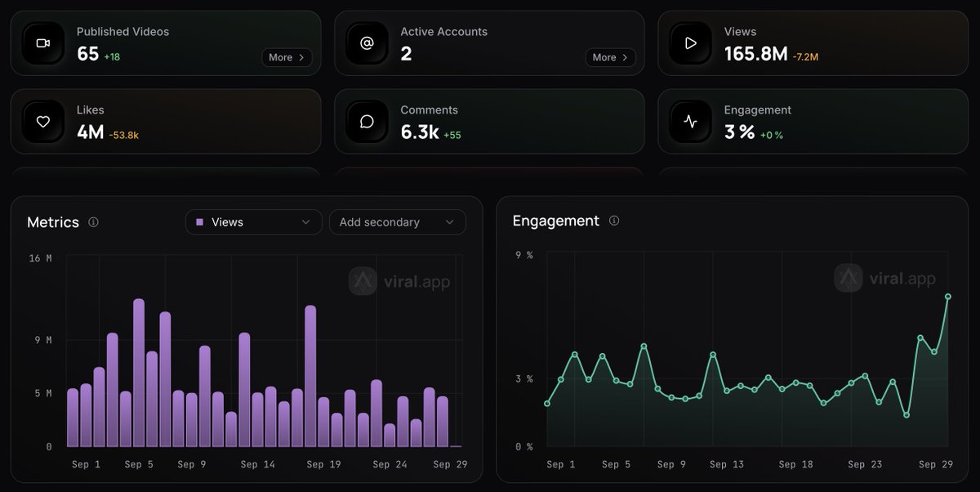Click the purple Views color swatch
This screenshot has height=492, width=980.
click(x=199, y=222)
